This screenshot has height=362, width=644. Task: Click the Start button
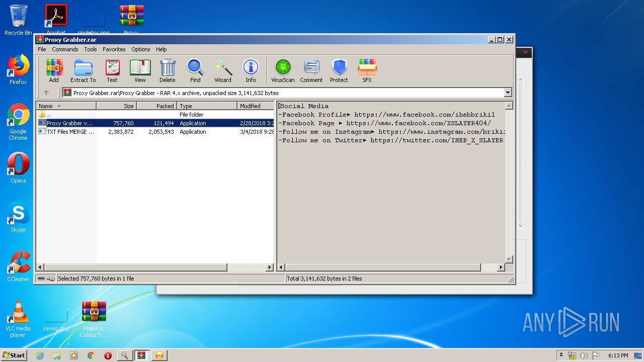pos(14,355)
